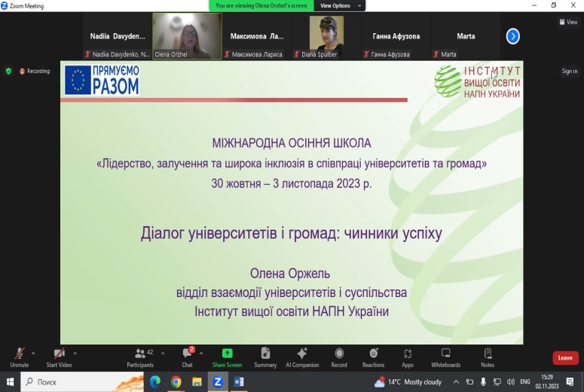The height and width of the screenshot is (392, 584).
Task: Open Zoom Apps
Action: (x=408, y=358)
